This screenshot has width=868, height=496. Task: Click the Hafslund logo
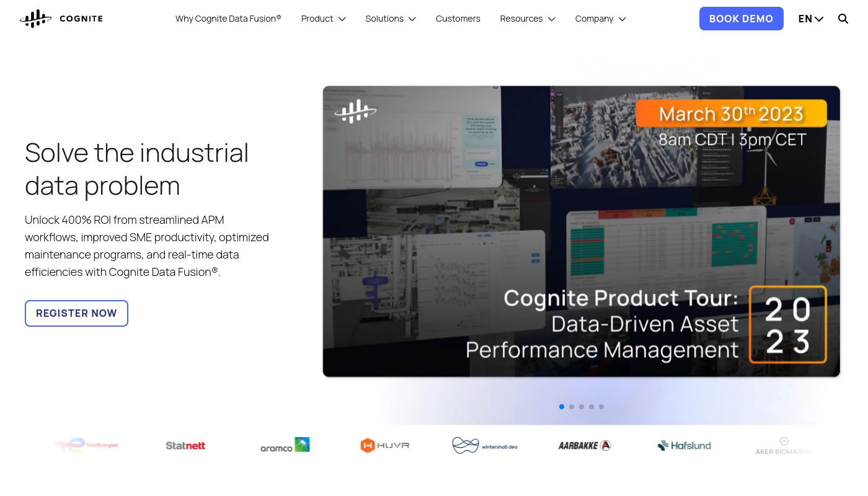click(x=684, y=445)
